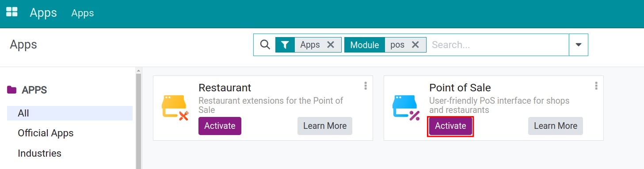
Task: Open Restaurant card three-dot menu
Action: click(x=366, y=86)
